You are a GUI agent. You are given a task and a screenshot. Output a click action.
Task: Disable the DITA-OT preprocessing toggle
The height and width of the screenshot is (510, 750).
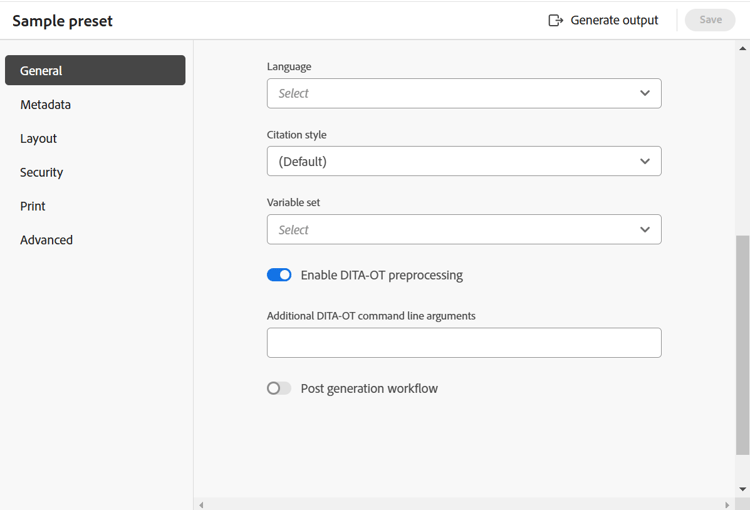coord(279,275)
